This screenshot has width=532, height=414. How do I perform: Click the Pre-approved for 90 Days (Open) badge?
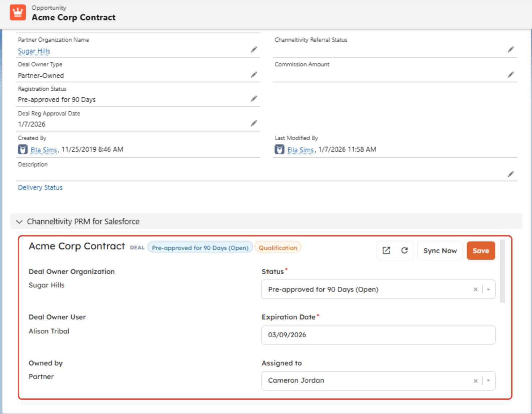(200, 248)
